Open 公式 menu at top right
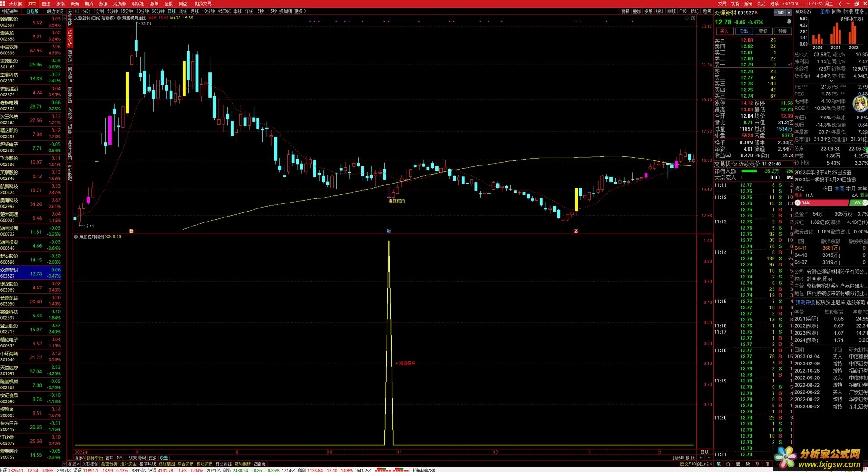Screen dimensions: 868x472 click(761, 4)
